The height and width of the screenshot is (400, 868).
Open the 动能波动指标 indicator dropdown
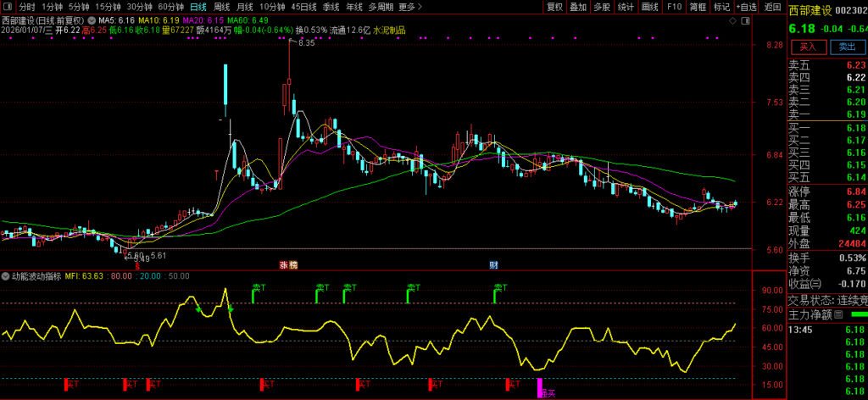point(6,275)
